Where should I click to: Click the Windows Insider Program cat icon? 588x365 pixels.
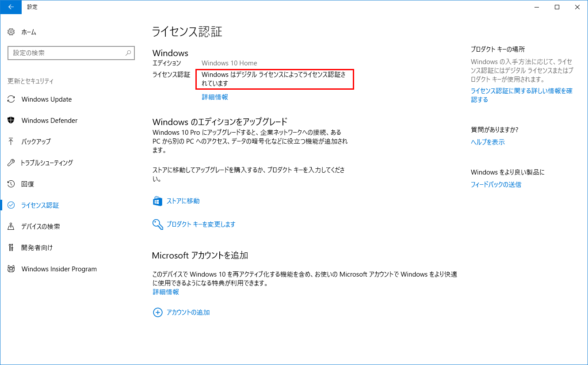[11, 269]
